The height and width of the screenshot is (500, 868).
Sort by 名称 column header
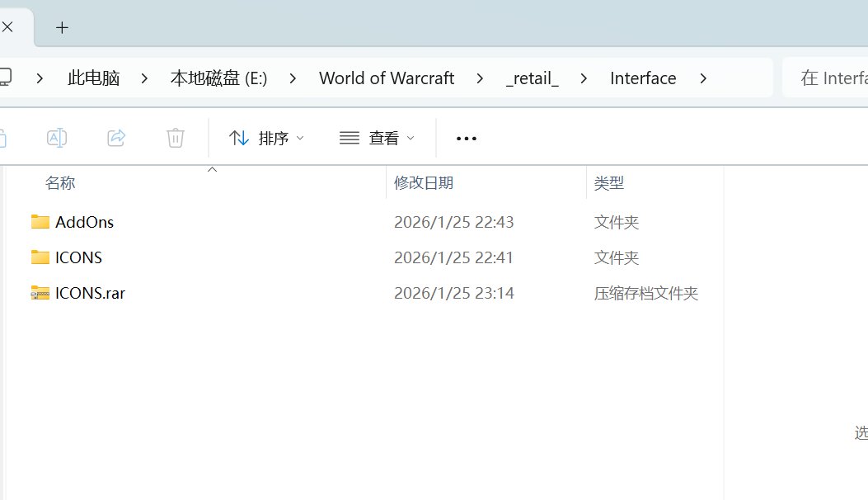click(x=60, y=183)
